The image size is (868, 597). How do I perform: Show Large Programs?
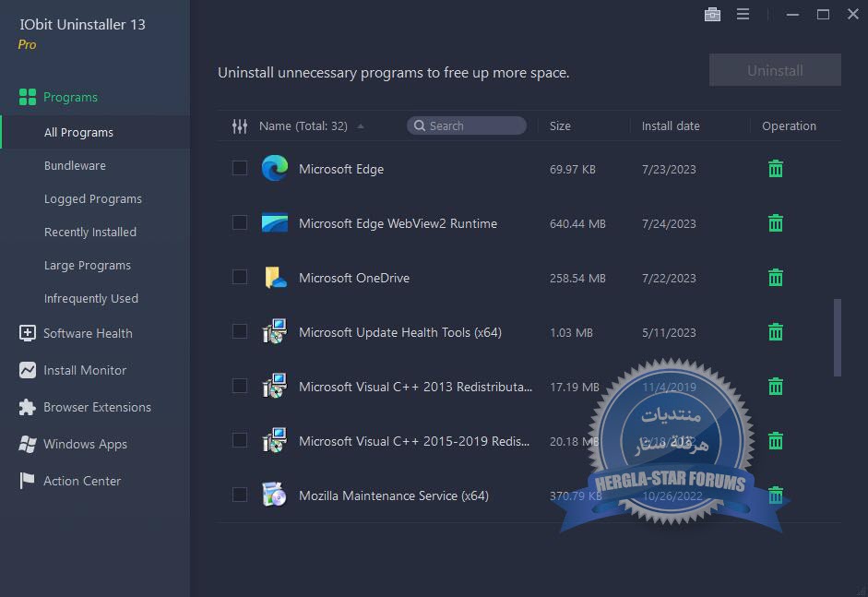point(87,265)
